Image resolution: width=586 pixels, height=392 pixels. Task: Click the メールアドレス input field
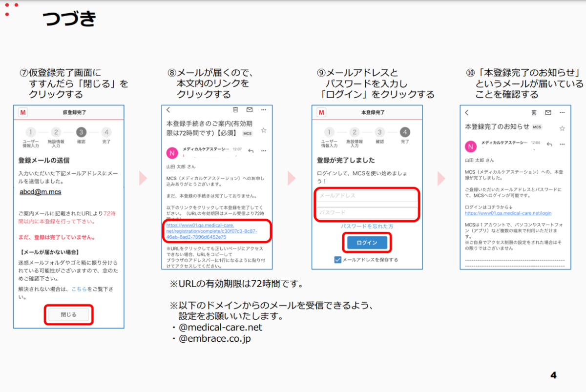[367, 195]
